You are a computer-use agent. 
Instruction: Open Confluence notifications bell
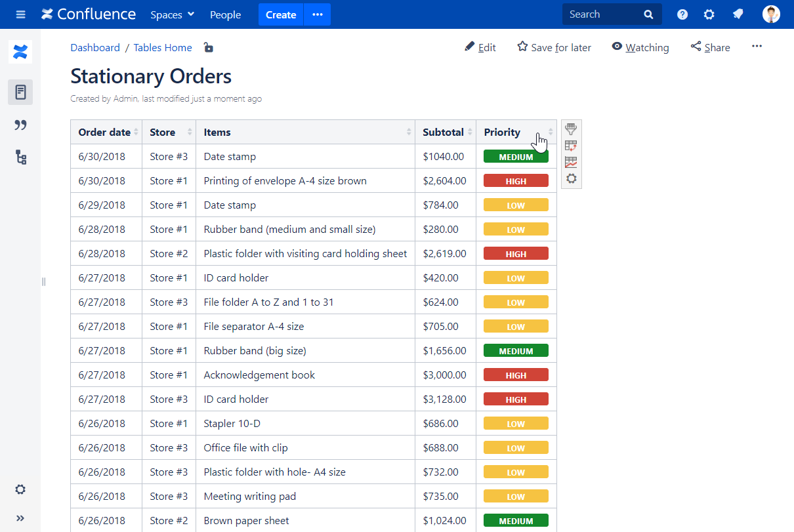coord(737,13)
